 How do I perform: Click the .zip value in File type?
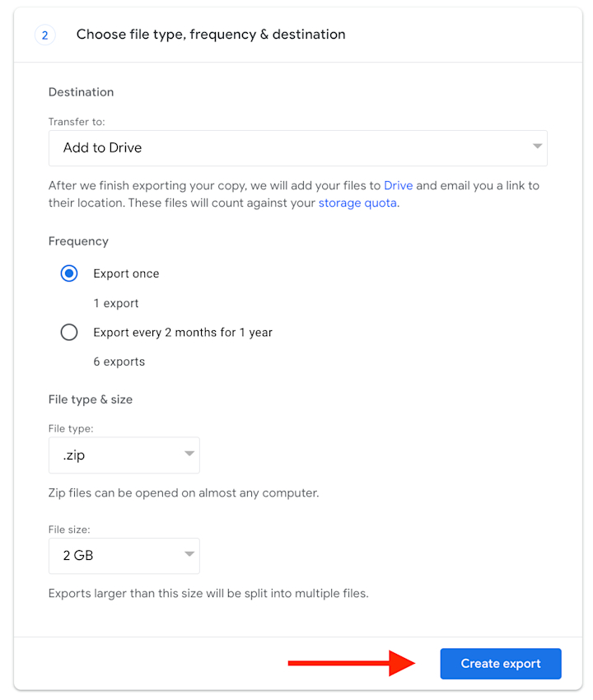[73, 455]
